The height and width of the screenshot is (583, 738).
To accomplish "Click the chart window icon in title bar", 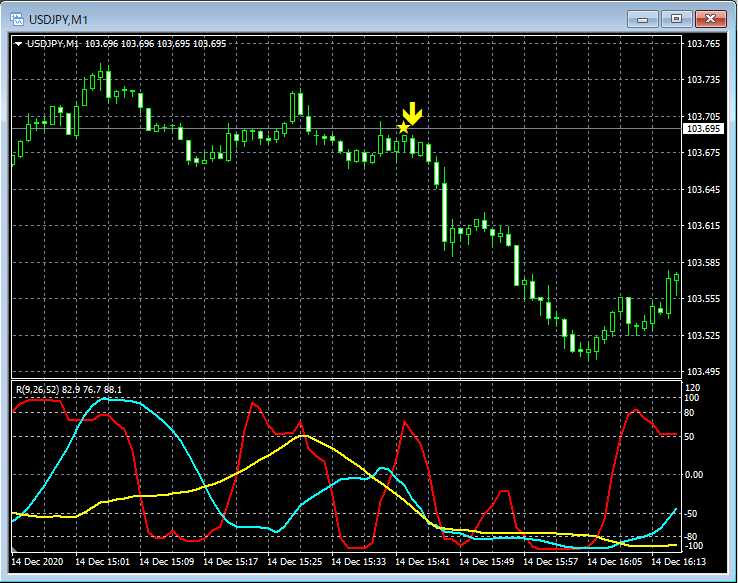I will [17, 17].
